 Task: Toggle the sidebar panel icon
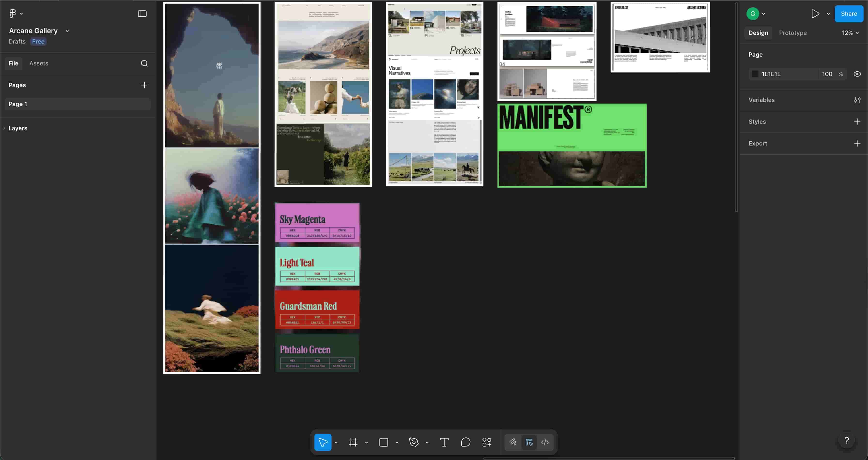click(x=142, y=14)
